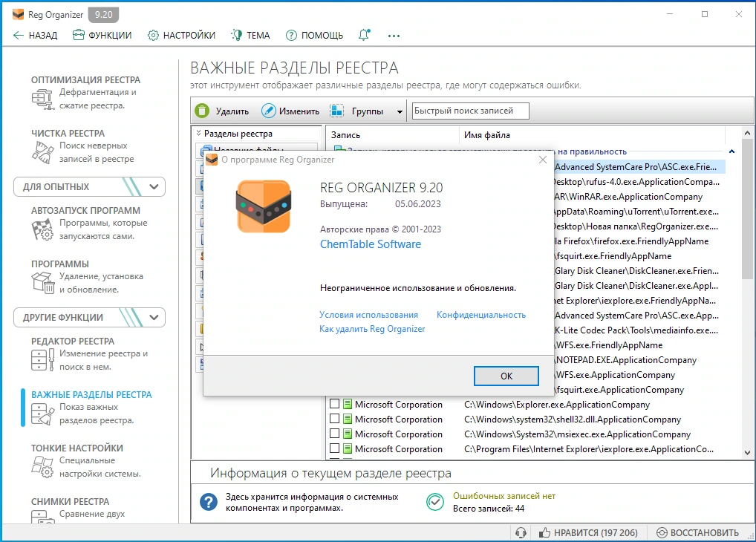Click the green record icon of Explorer.exe row

[x=347, y=404]
